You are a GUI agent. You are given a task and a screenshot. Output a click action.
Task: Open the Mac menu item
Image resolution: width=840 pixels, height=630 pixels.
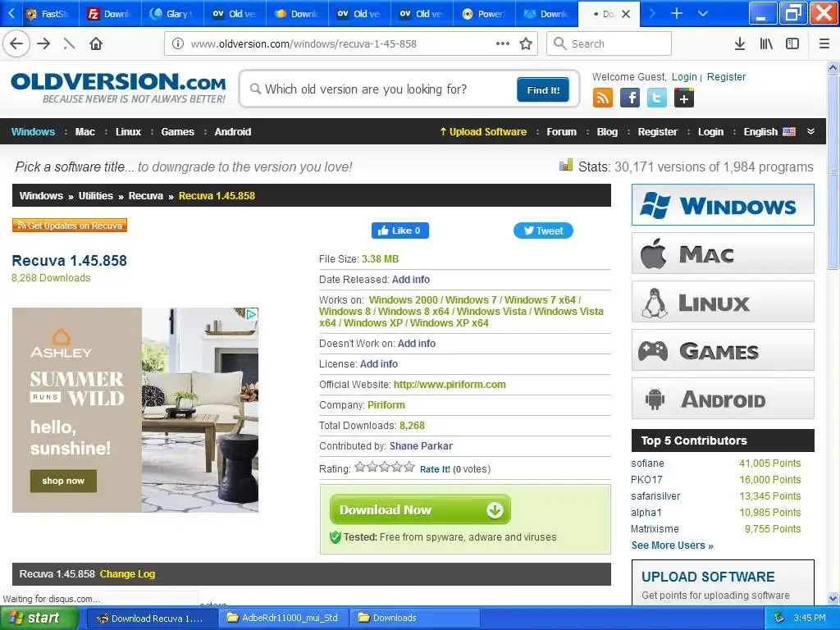[x=84, y=132]
